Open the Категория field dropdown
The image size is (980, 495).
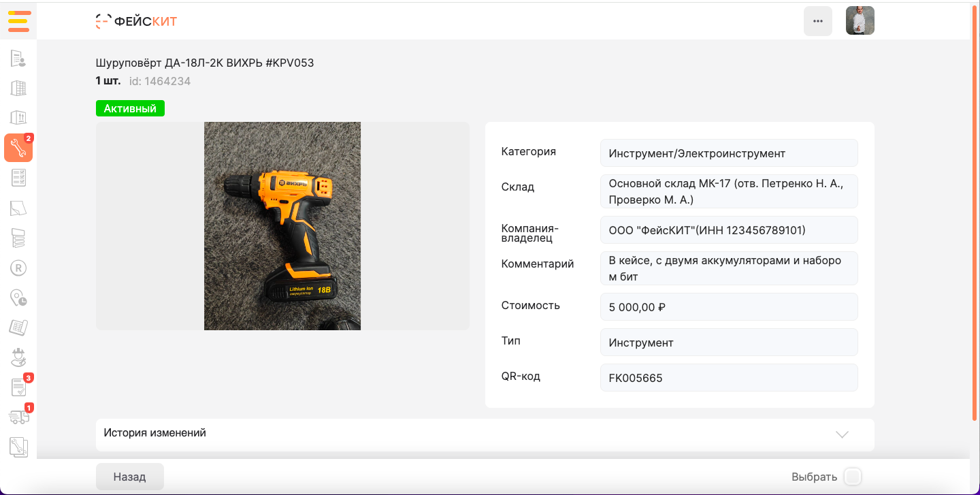[x=728, y=153]
